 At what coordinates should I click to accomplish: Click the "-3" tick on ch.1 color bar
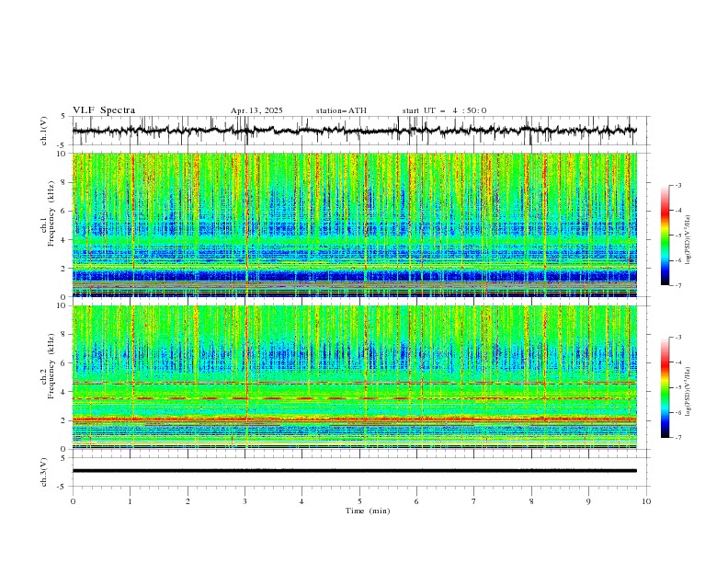pyautogui.click(x=678, y=186)
